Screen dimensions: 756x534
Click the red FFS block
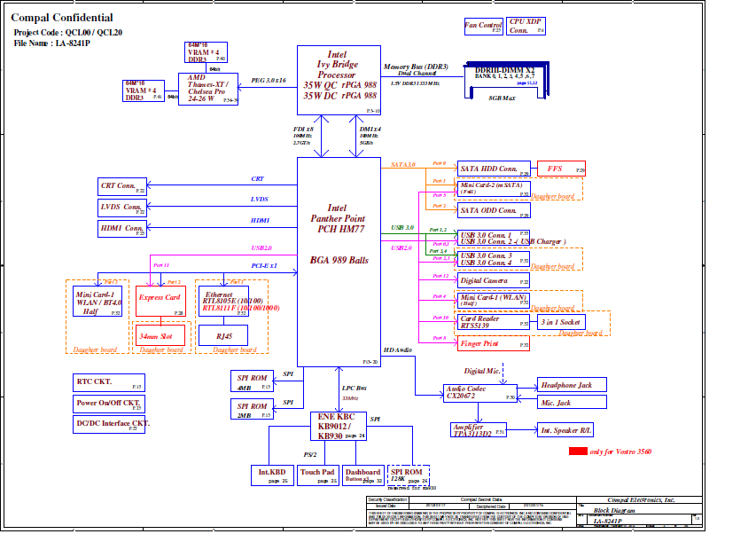pos(561,169)
